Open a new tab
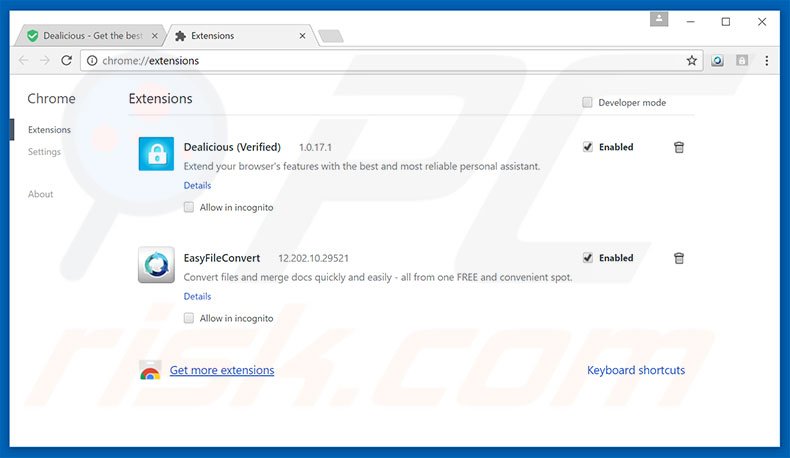This screenshot has height=458, width=790. click(x=331, y=36)
